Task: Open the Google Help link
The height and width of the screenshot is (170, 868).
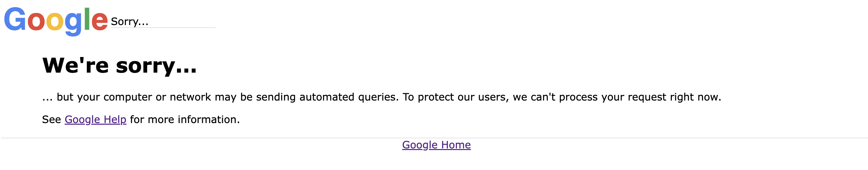Action: [95, 120]
